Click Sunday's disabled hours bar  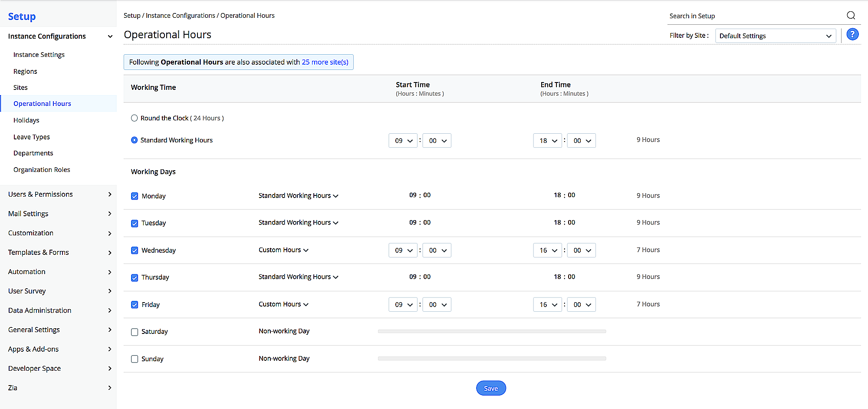[x=492, y=359]
